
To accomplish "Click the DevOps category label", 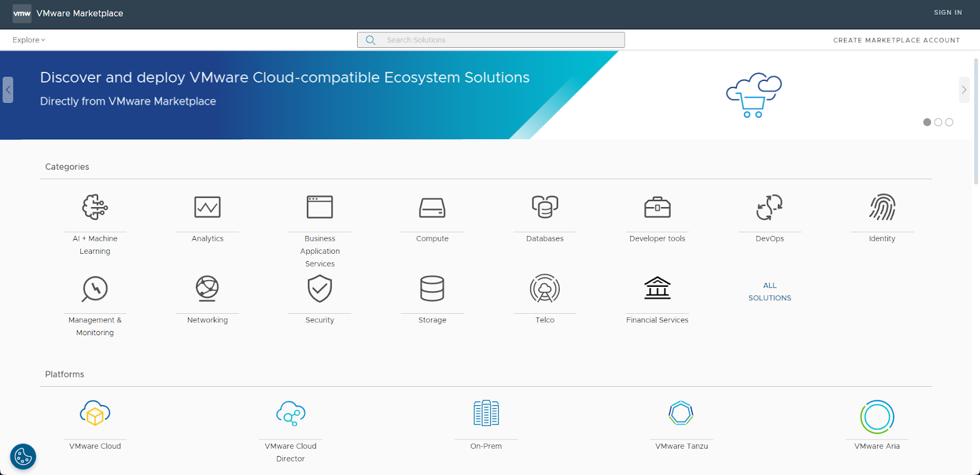I will 770,238.
